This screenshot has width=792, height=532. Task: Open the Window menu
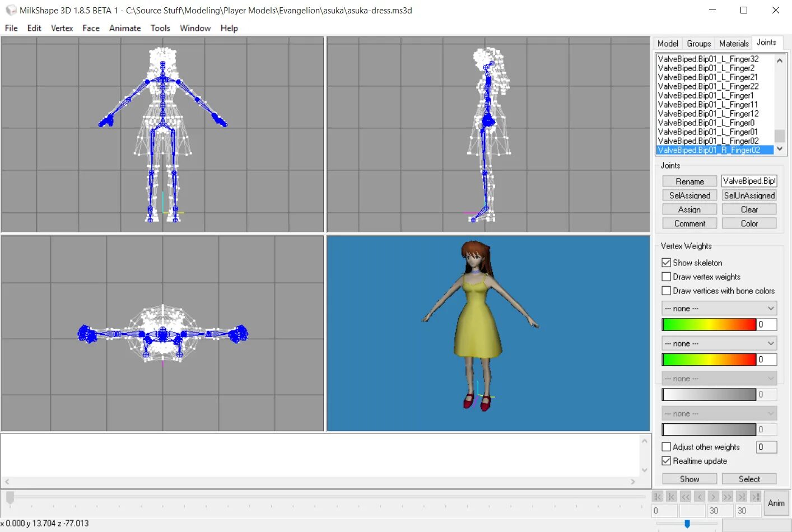(x=195, y=28)
